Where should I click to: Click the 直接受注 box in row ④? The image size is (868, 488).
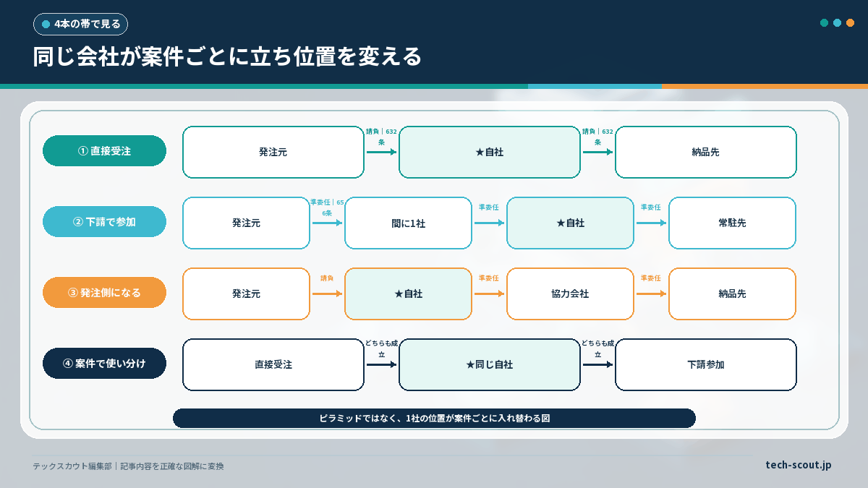[x=273, y=364]
